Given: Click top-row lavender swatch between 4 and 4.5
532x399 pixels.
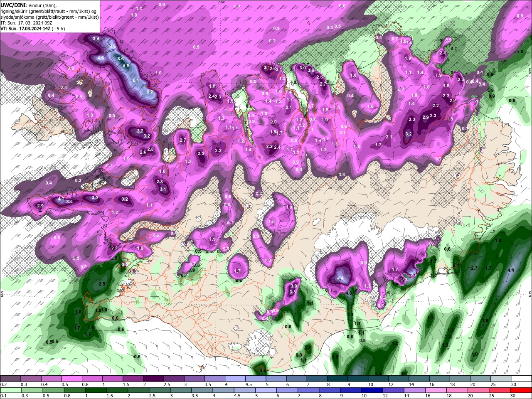Looking at the screenshot, I should (x=235, y=379).
